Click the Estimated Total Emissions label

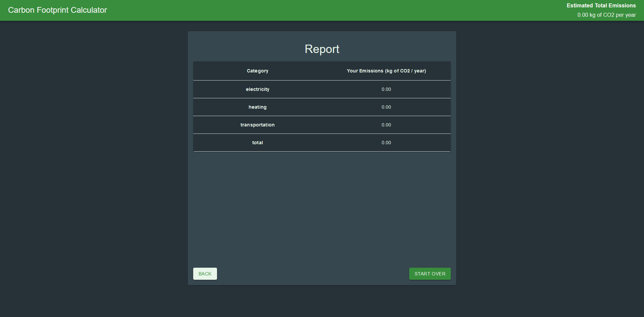(601, 5)
